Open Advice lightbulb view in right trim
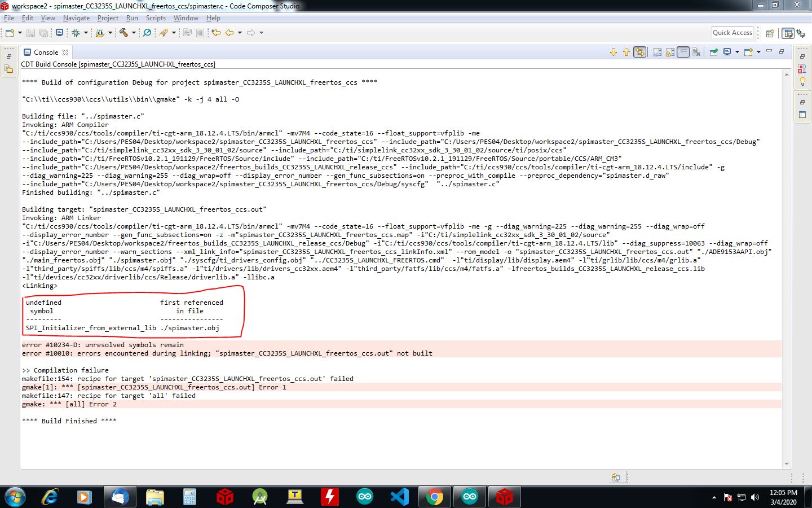The width and height of the screenshot is (812, 508). (x=802, y=81)
